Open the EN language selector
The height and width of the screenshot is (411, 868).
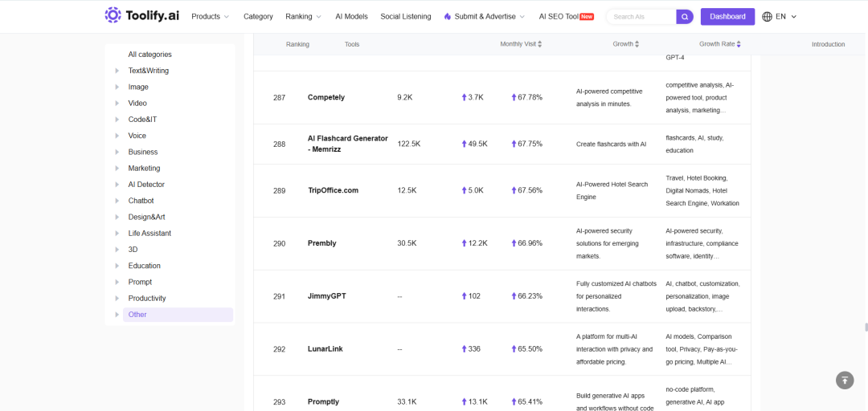pos(786,17)
